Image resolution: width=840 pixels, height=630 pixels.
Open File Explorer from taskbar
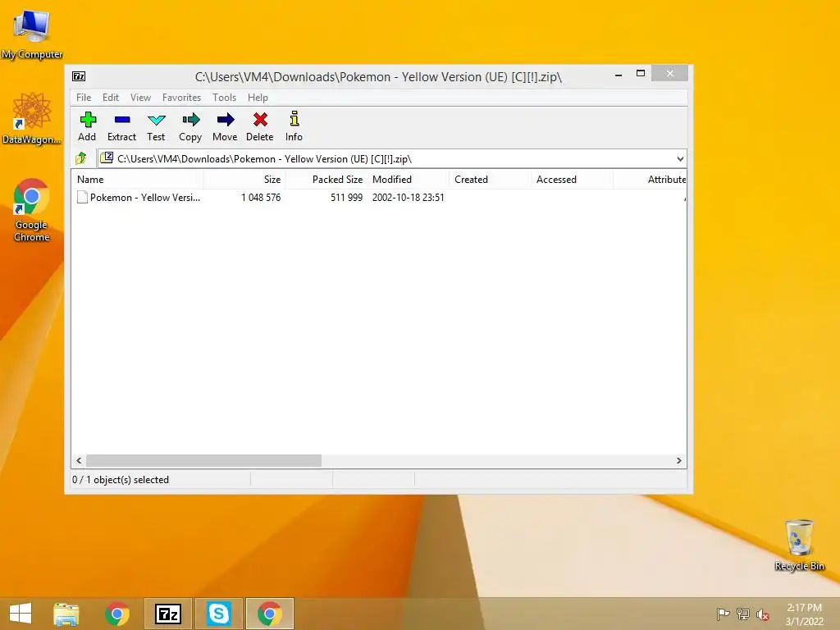click(66, 614)
